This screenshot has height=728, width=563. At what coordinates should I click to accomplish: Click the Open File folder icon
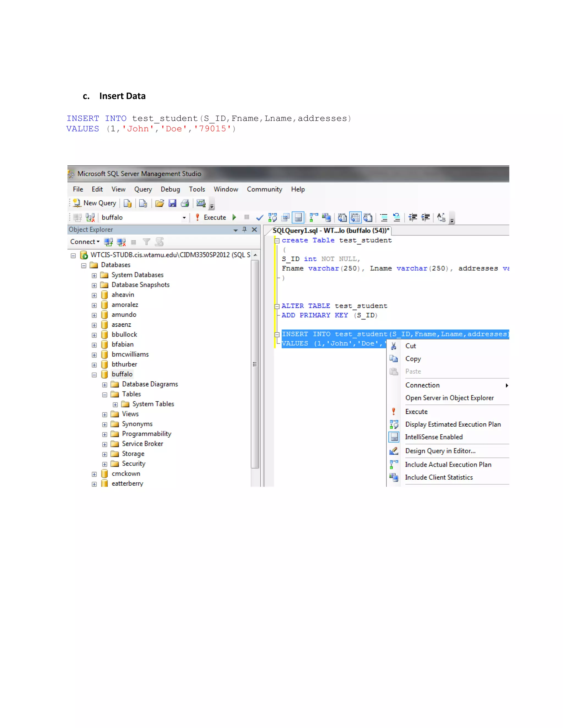coord(159,203)
